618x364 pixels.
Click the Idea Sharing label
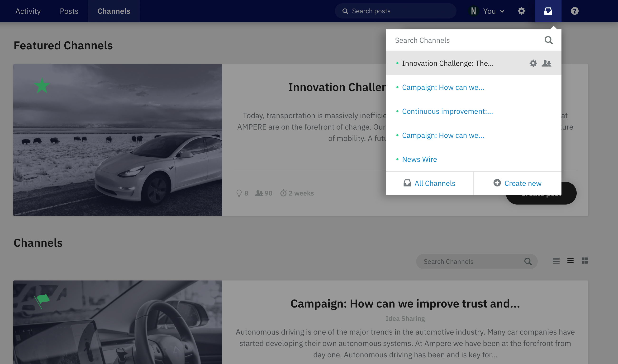[x=405, y=319]
